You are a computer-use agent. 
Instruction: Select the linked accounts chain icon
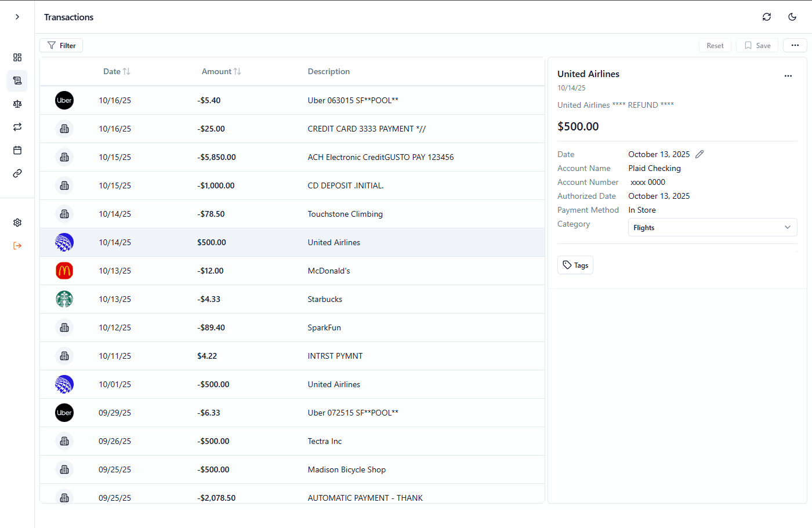[x=17, y=173]
